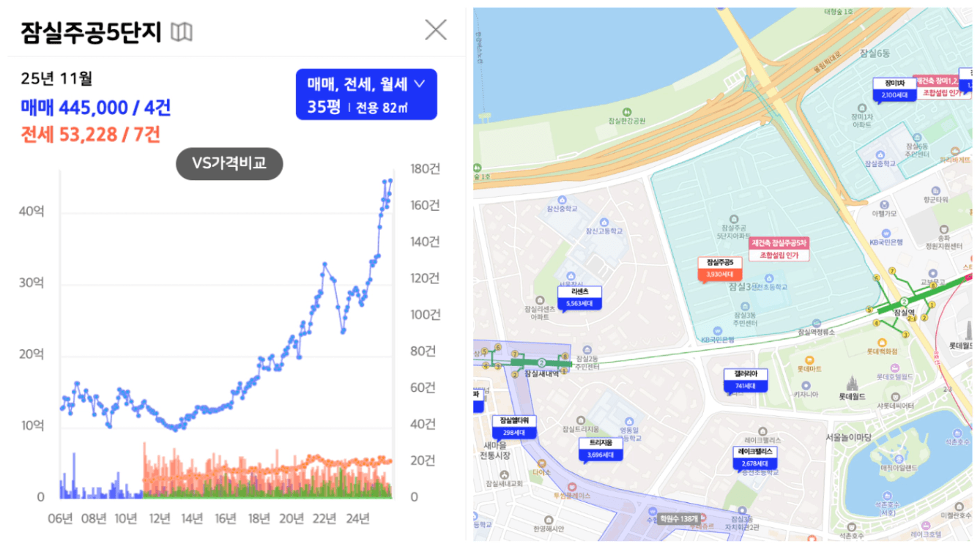This screenshot has width=980, height=544.
Task: Click the 180건 volume axis label
Action: 425,168
